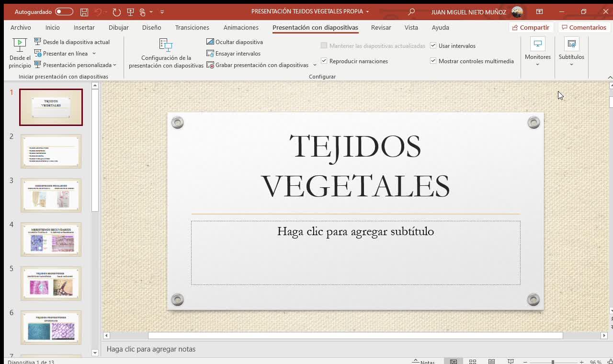Disable Reproducir narraciones checkbox
Viewport: 613px width, 364px height.
[324, 61]
